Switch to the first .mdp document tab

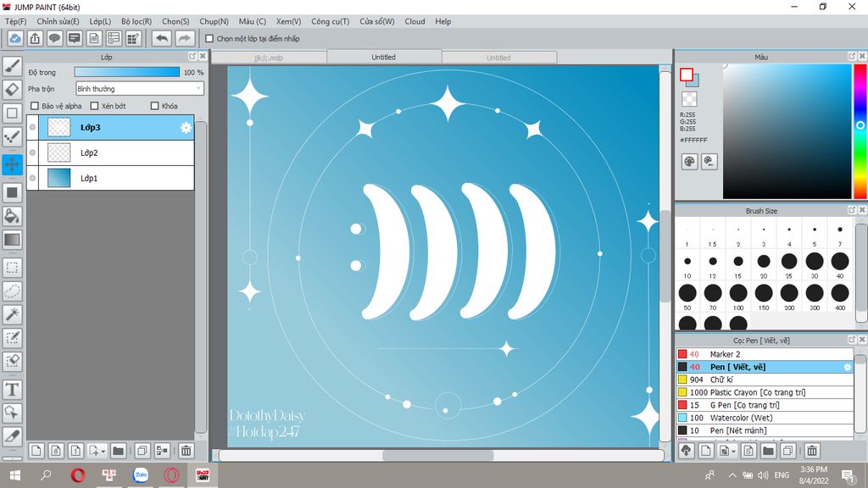269,58
